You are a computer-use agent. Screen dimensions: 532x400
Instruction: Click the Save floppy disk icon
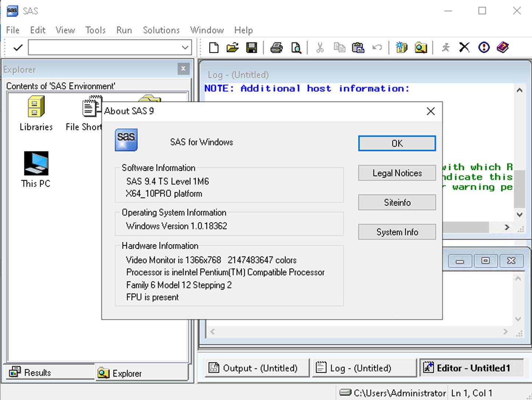(252, 48)
